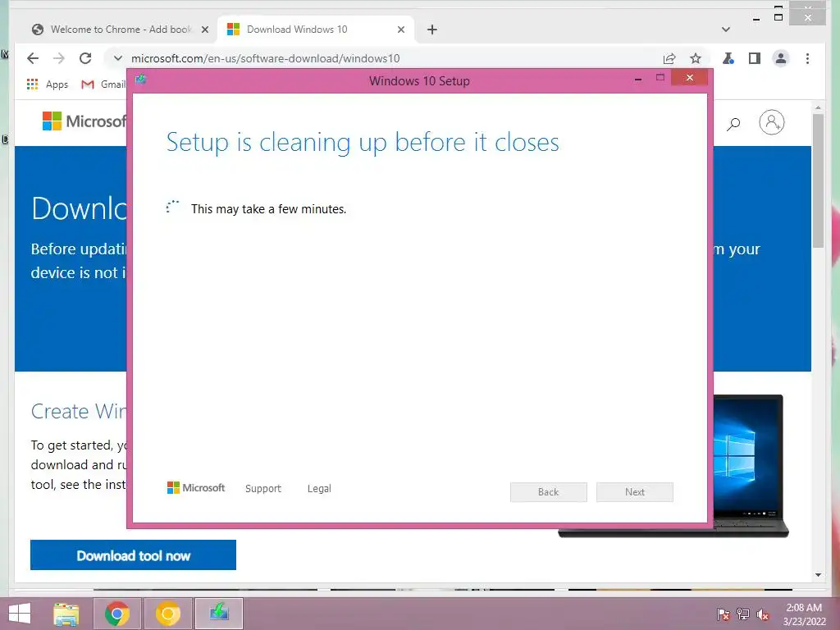Click Back button in Windows 10 Setup

[549, 492]
